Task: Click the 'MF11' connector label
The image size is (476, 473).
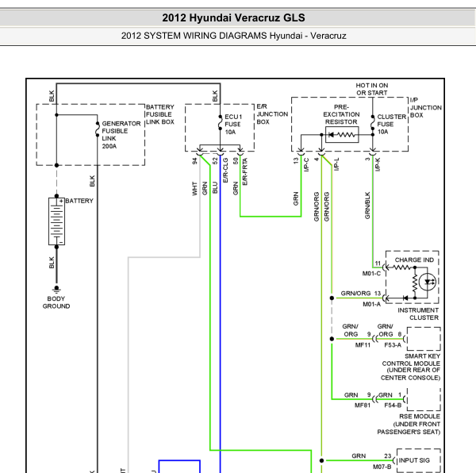Action: (x=363, y=345)
